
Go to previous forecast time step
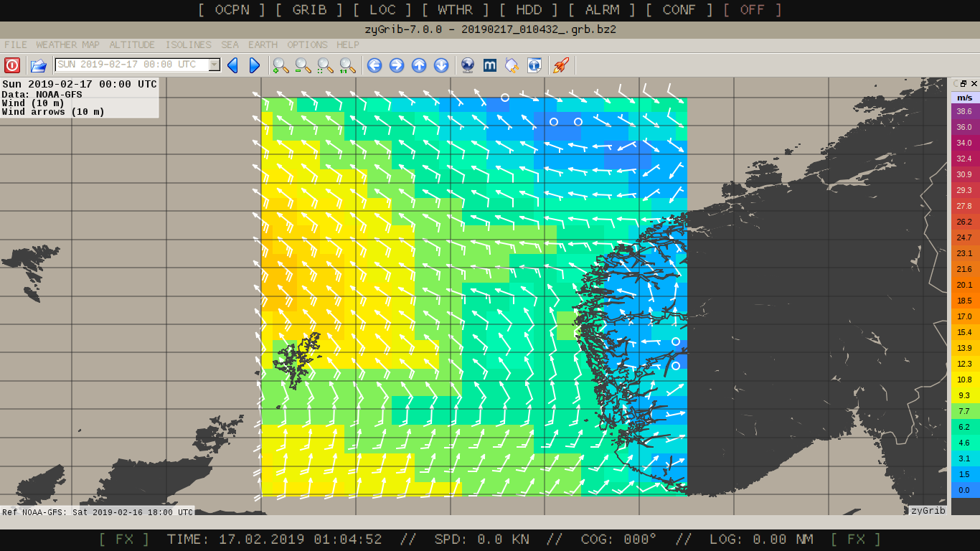pos(232,65)
